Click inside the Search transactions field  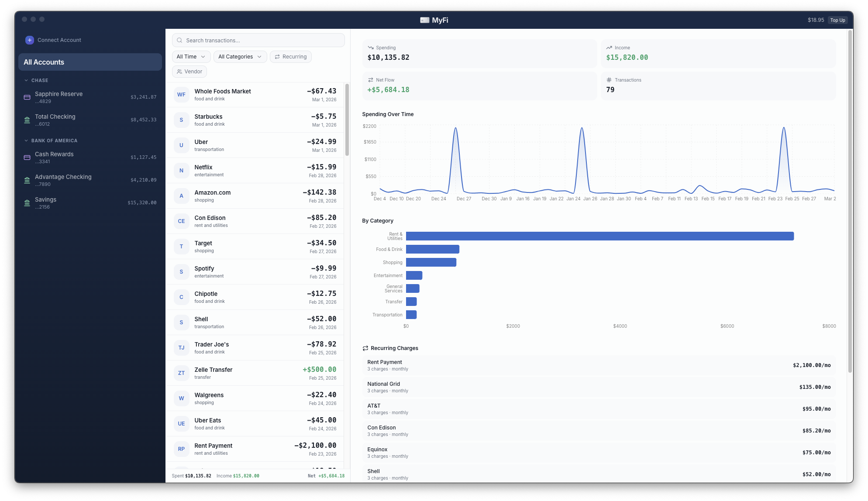(258, 40)
